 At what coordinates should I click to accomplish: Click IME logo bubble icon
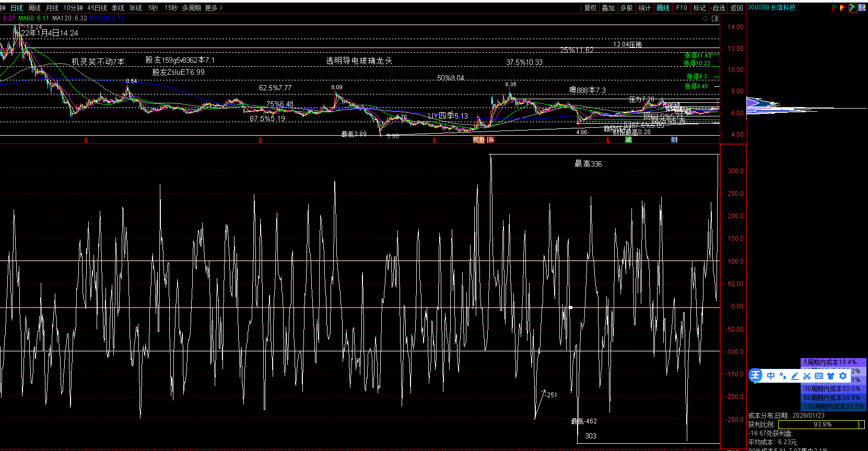click(756, 376)
